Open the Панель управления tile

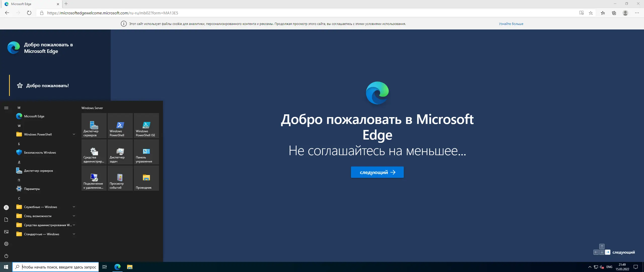(x=146, y=152)
